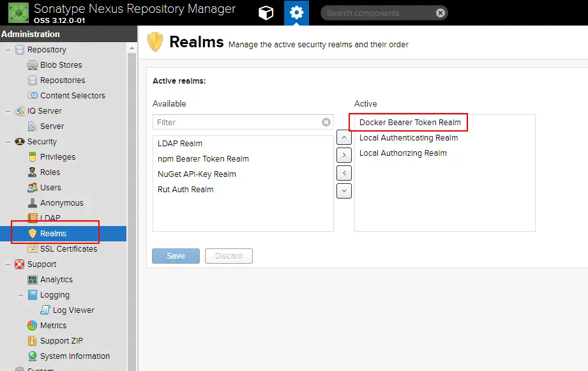This screenshot has width=588, height=371.
Task: Open the Metrics page
Action: point(53,326)
